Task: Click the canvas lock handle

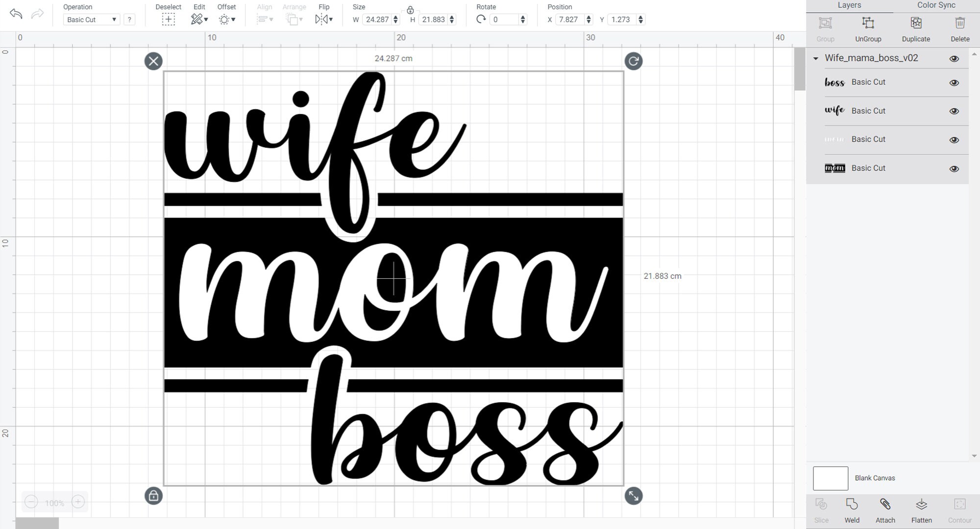Action: [x=153, y=496]
